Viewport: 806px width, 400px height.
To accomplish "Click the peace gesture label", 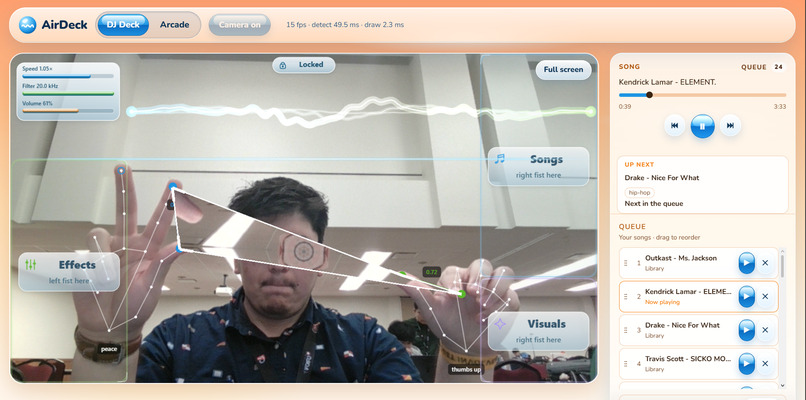I will point(109,350).
